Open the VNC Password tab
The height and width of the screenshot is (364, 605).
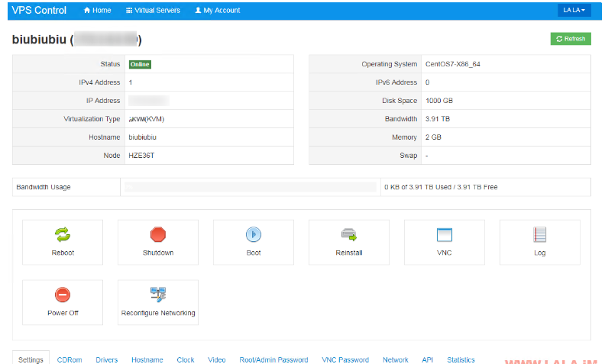coord(345,359)
